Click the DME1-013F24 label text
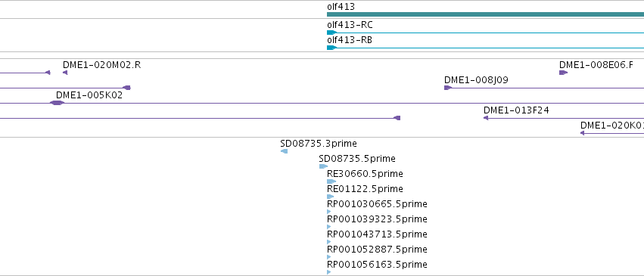The height and width of the screenshot is (276, 644). pyautogui.click(x=516, y=110)
